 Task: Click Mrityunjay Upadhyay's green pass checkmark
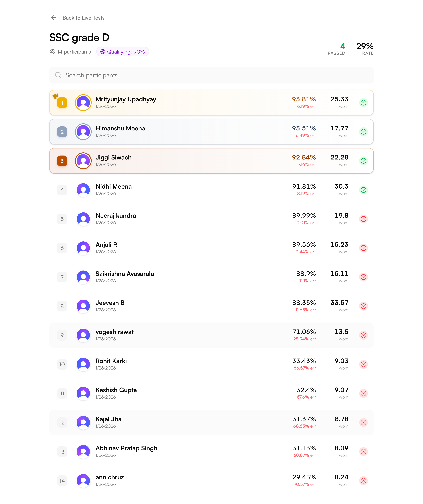pos(364,103)
